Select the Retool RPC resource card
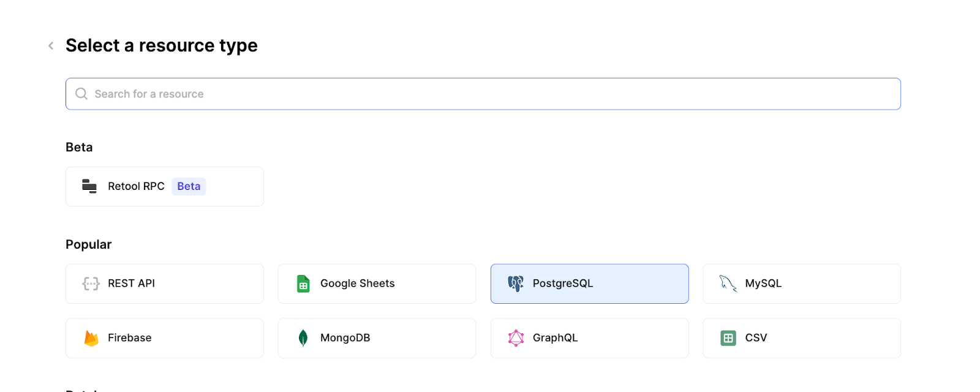Screen dimensions: 980x392 [x=164, y=186]
